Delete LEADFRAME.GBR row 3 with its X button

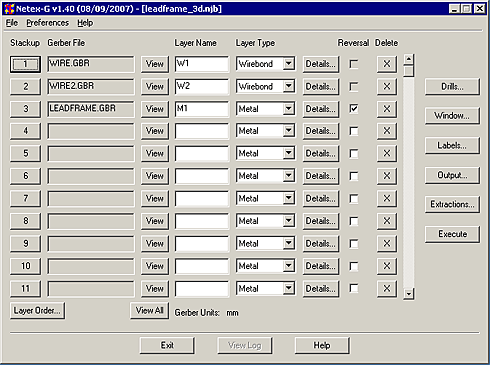387,109
